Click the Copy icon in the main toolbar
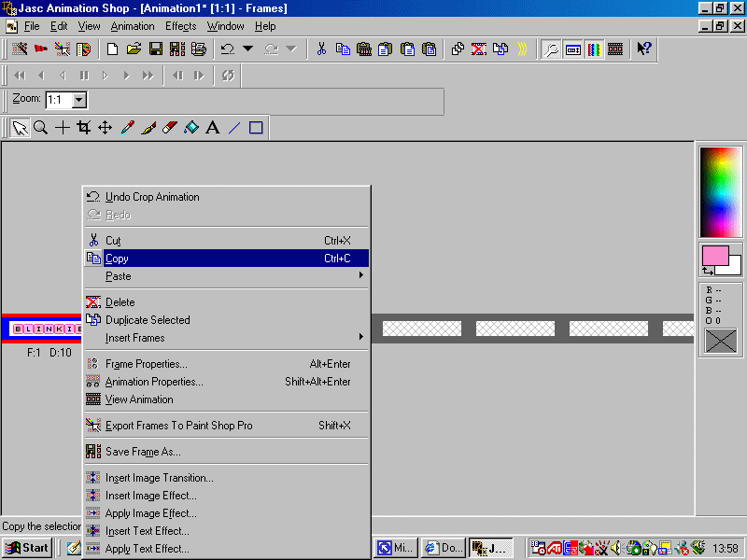 (343, 49)
